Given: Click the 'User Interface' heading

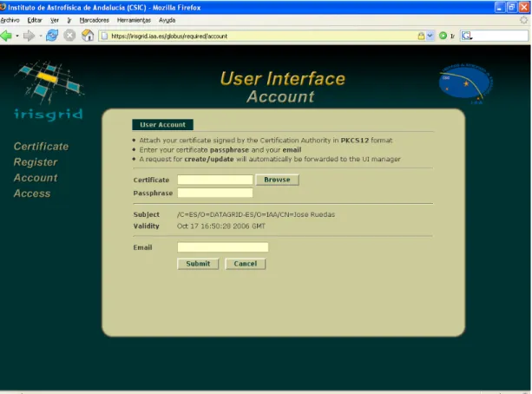Looking at the screenshot, I should tap(283, 79).
